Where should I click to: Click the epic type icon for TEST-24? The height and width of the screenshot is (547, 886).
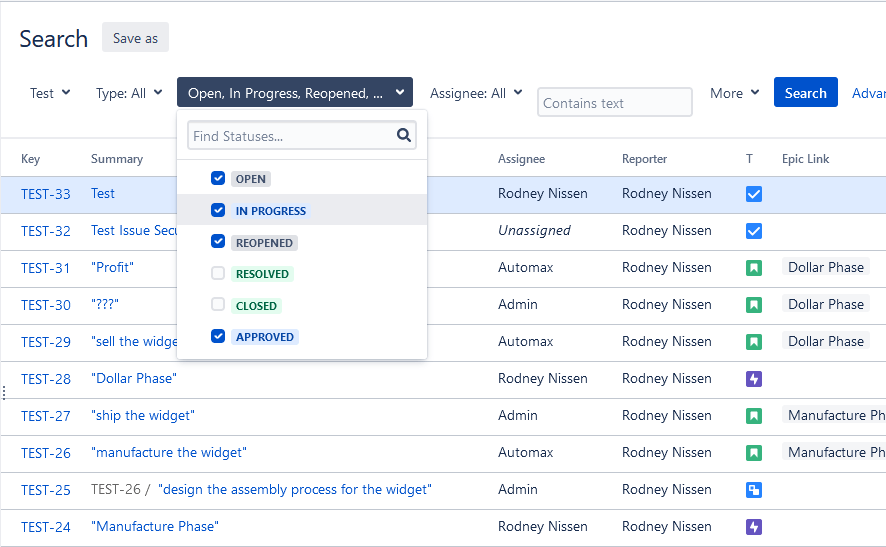[x=754, y=527]
